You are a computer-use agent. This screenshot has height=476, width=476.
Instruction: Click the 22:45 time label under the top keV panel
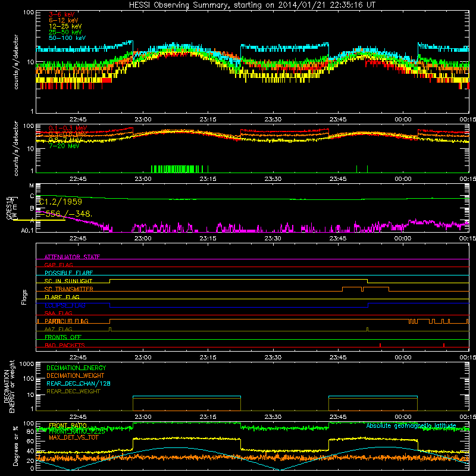tap(78, 120)
